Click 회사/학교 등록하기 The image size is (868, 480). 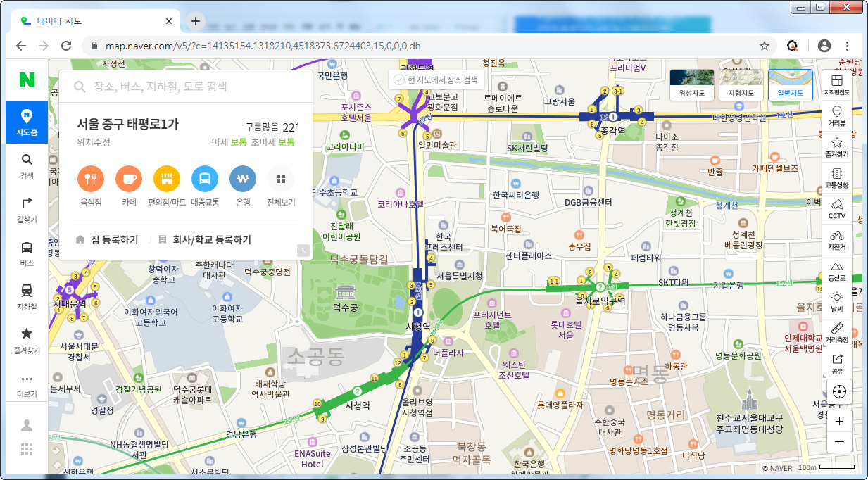206,239
